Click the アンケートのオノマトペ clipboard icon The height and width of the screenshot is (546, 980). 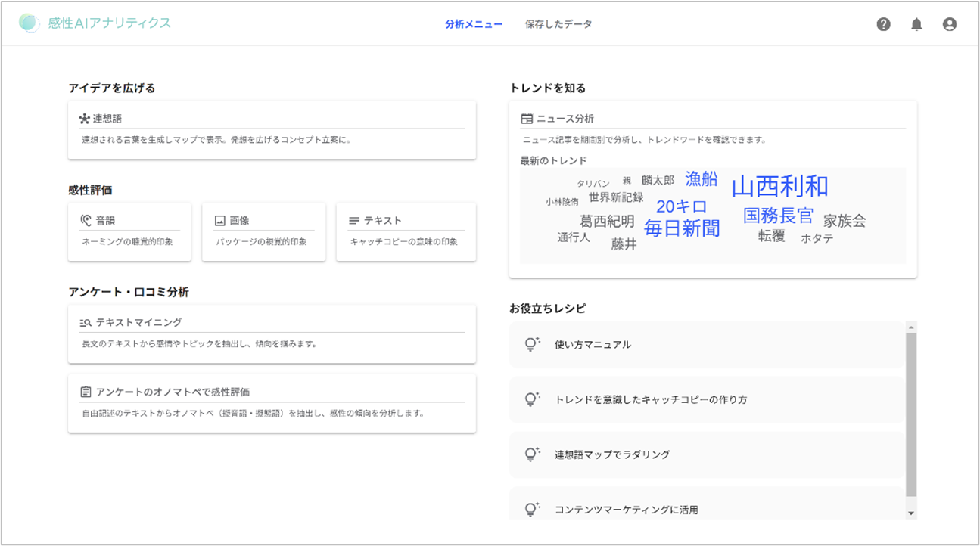[86, 392]
